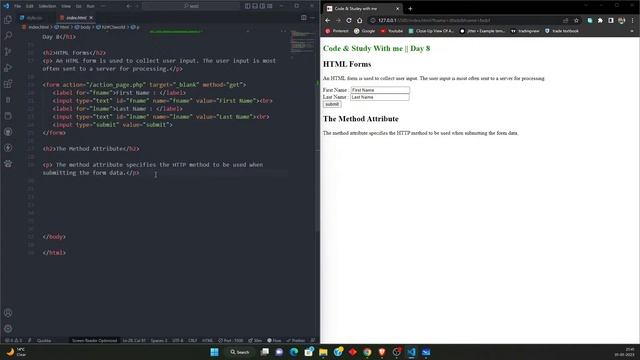Close the index.html editor tab
The height and width of the screenshot is (360, 640).
coord(91,18)
